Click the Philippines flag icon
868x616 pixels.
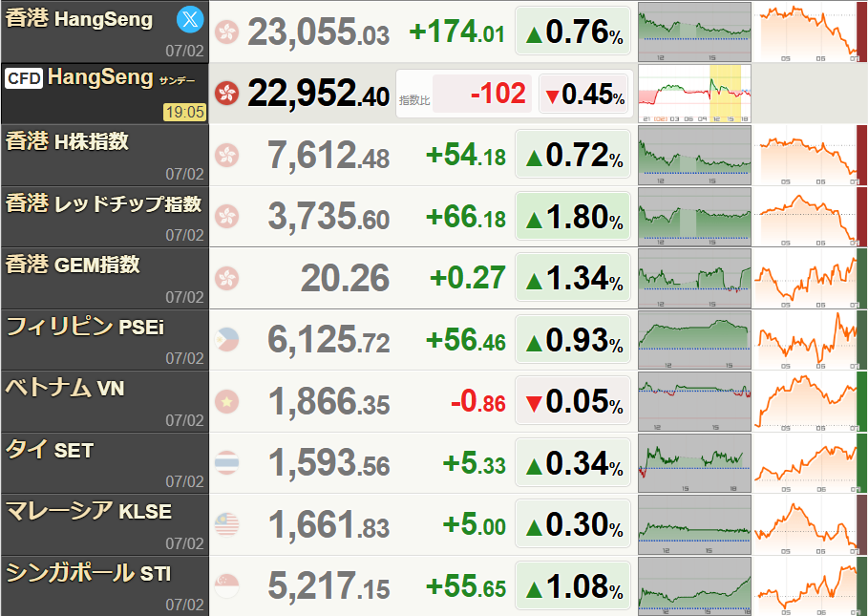pos(227,340)
